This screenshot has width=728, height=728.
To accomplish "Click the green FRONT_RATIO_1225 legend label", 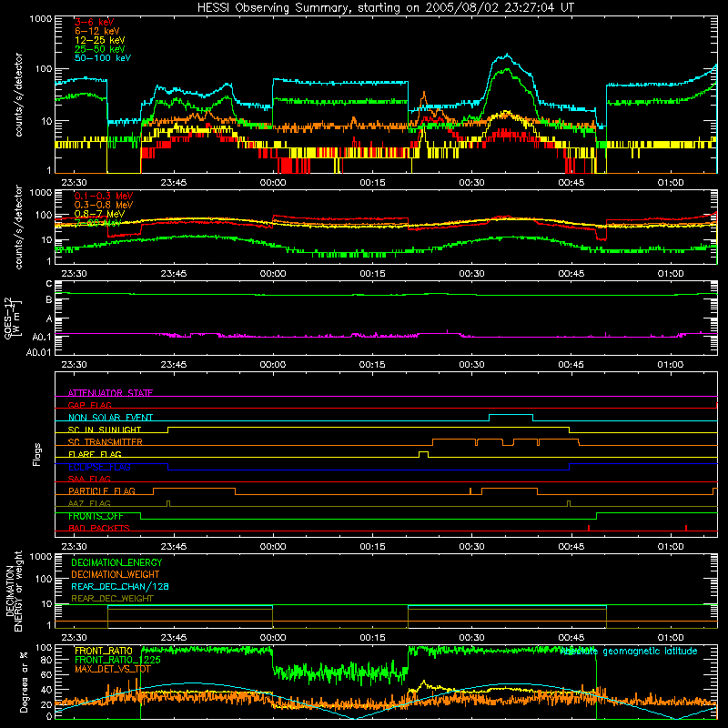I will [x=117, y=660].
